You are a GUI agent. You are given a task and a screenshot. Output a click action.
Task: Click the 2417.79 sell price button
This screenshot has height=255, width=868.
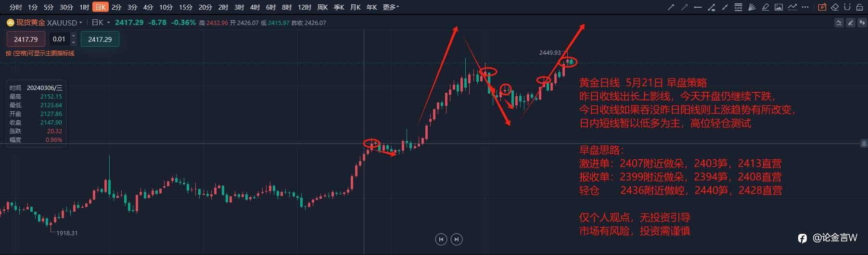pos(26,39)
